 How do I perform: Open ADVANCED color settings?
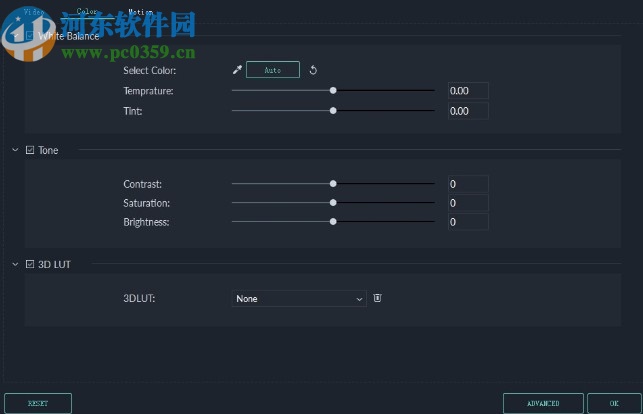543,403
